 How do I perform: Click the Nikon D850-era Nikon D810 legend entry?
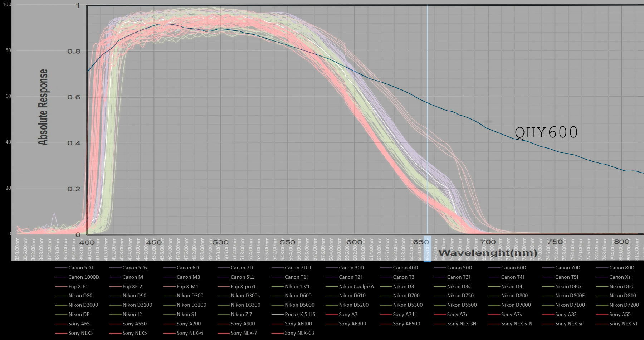[x=623, y=296]
